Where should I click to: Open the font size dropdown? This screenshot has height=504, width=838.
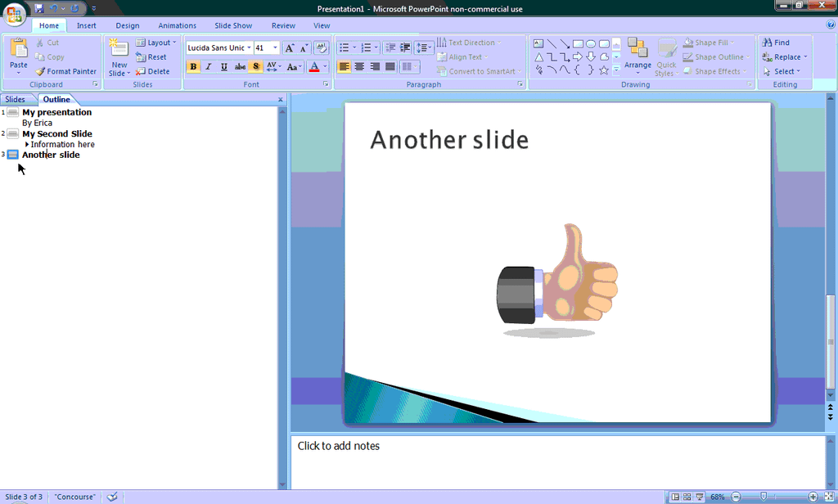tap(275, 48)
